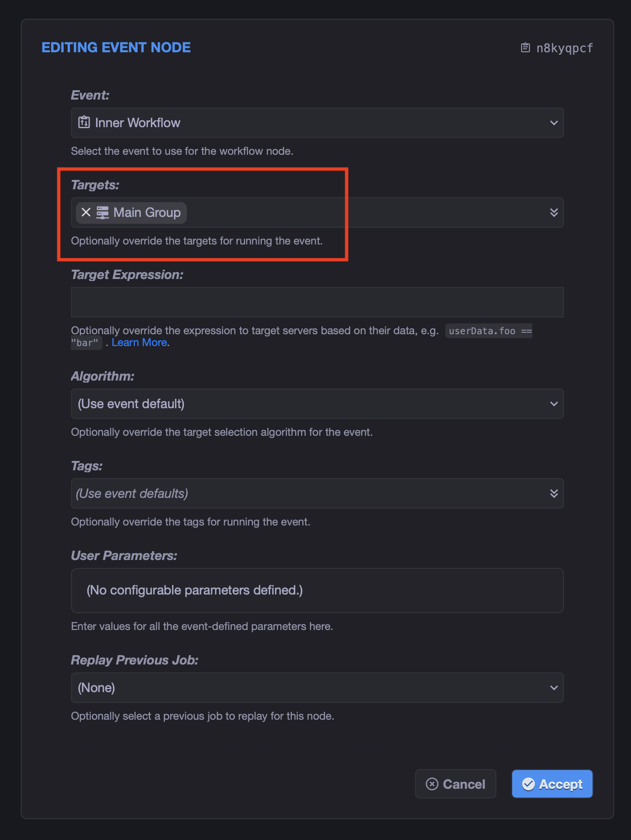
Task: Click the circled X icon on Cancel
Action: click(432, 784)
